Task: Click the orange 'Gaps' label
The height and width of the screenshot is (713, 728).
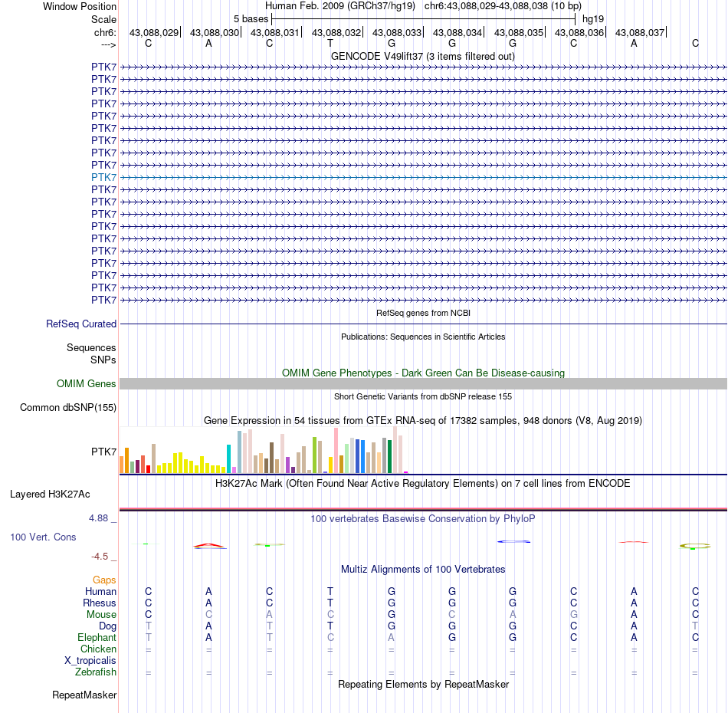Action: click(104, 580)
